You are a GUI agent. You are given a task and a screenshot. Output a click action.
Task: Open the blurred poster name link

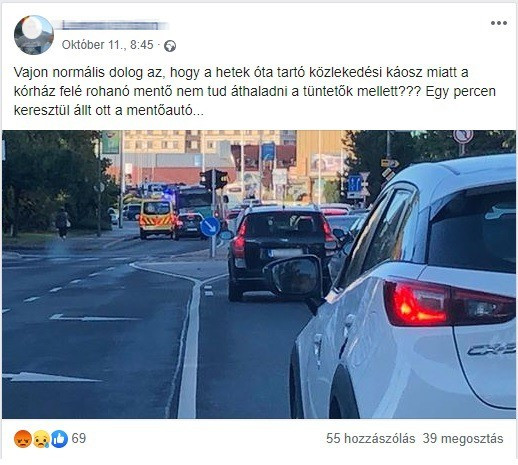pyautogui.click(x=114, y=25)
